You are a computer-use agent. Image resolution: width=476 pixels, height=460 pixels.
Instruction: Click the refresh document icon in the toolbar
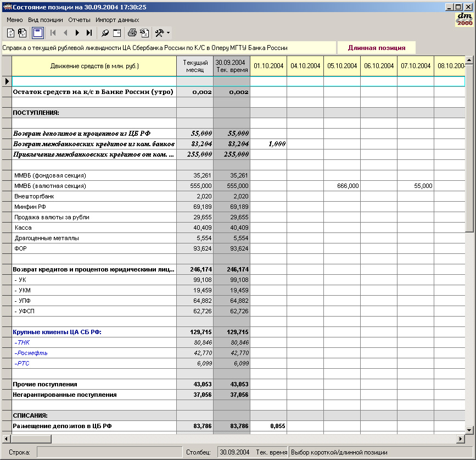coord(10,33)
